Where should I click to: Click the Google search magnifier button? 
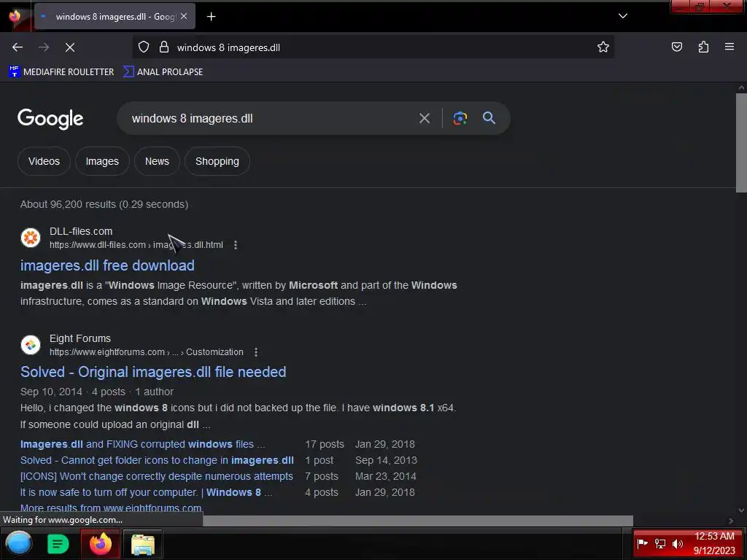tap(489, 118)
